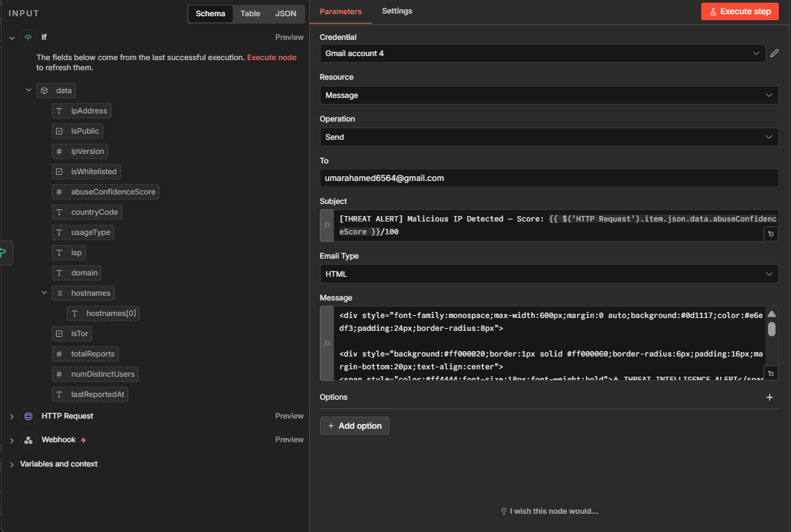The width and height of the screenshot is (791, 532).
Task: Click the To email address field
Action: (x=549, y=178)
